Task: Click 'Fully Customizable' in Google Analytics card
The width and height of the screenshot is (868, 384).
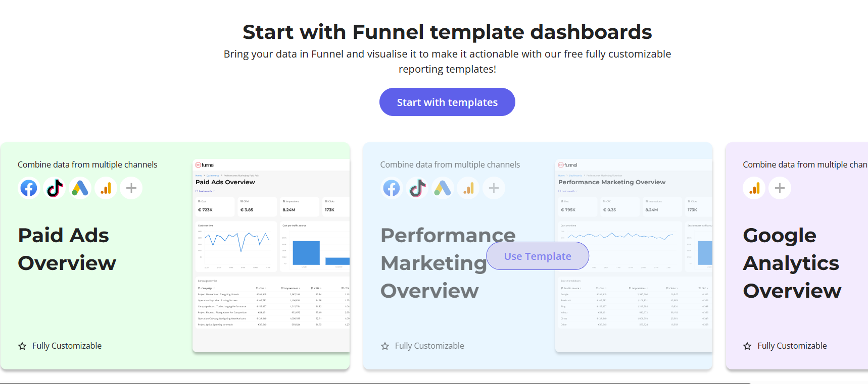Action: click(x=792, y=346)
